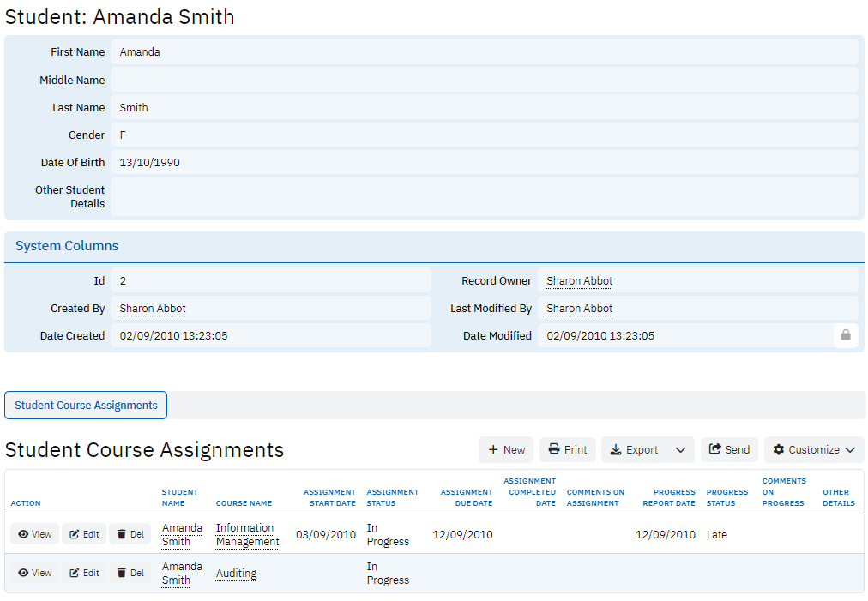Print the Student Course Assignments list
The width and height of the screenshot is (868, 601).
pyautogui.click(x=567, y=450)
